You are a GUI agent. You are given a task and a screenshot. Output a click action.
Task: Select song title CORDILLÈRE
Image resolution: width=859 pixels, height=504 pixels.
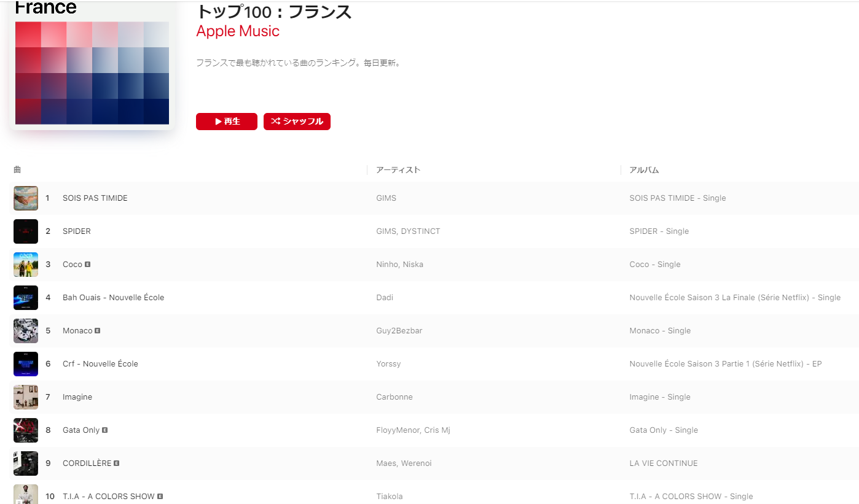coord(87,463)
